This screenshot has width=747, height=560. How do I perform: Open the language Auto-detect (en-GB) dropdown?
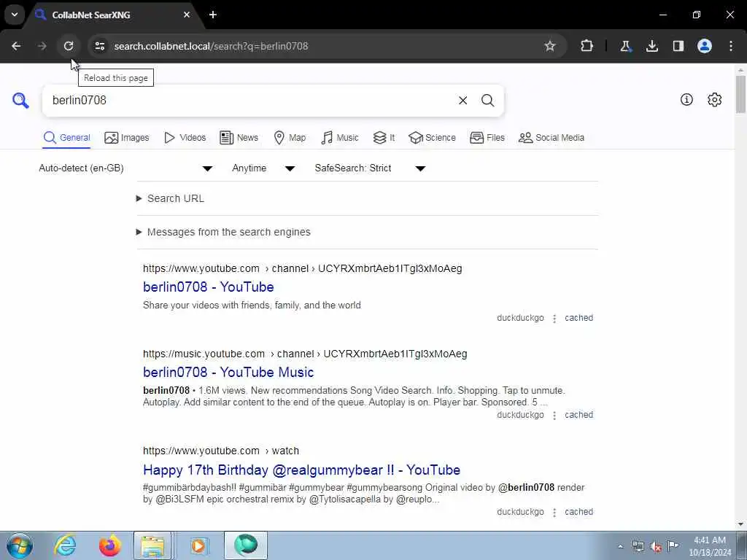click(x=125, y=168)
